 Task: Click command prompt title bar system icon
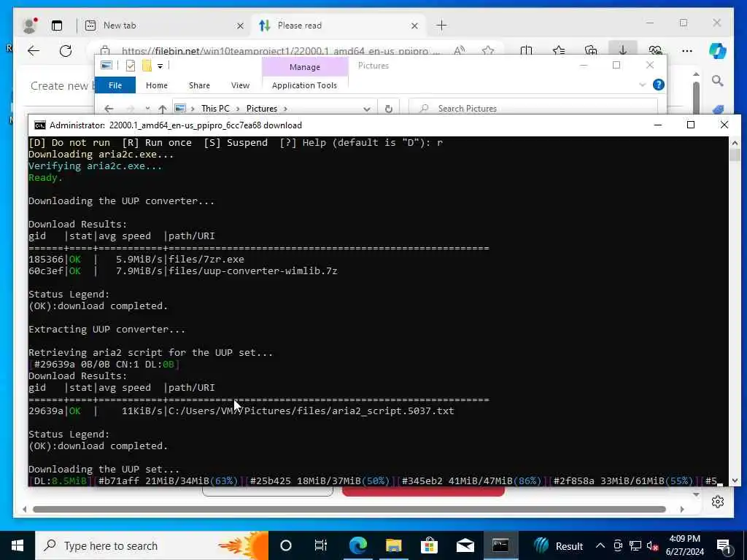pos(40,125)
